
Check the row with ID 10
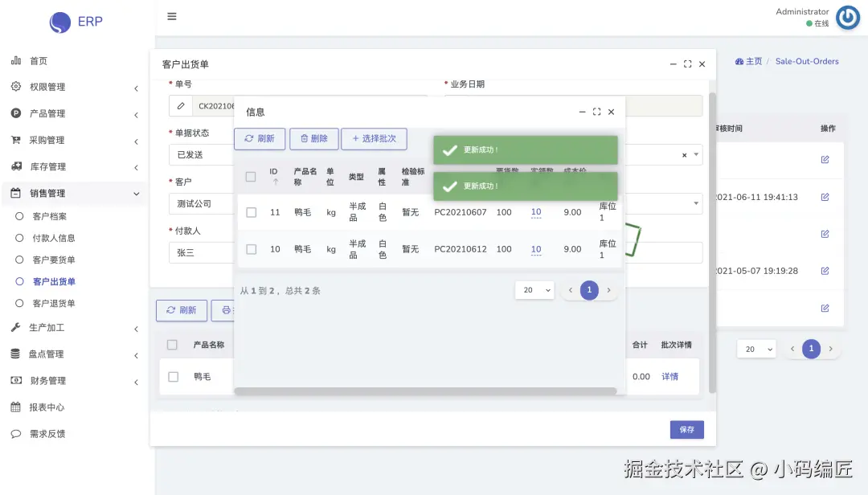[x=252, y=249]
